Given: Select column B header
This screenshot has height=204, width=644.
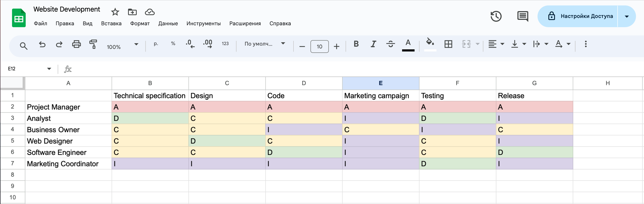Looking at the screenshot, I should pos(150,83).
